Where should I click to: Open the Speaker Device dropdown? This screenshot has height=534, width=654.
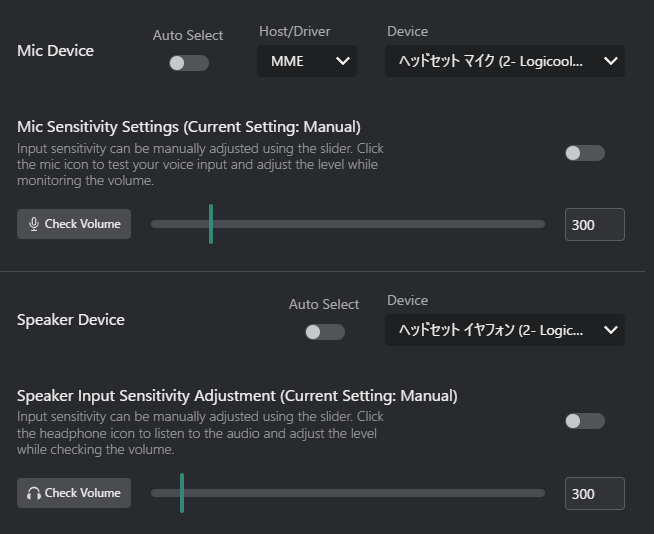(x=505, y=330)
